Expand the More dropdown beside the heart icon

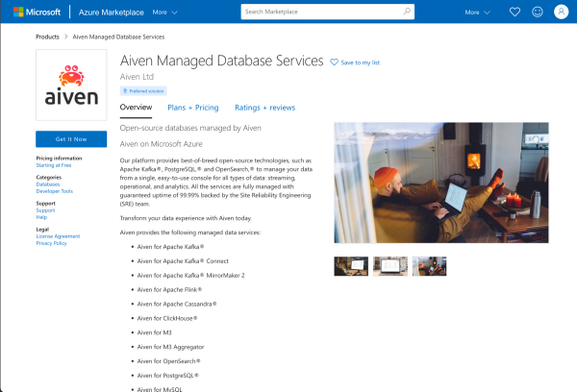[x=477, y=12]
